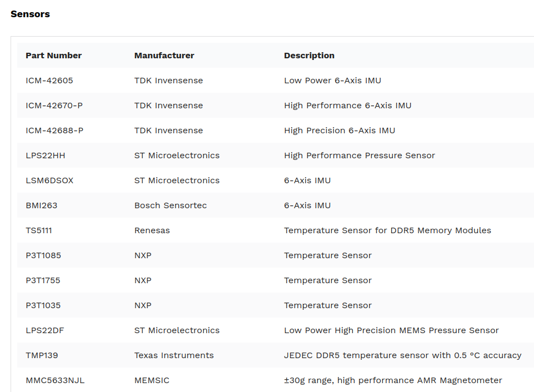Click the LPS22DF part number
The image size is (534, 392).
(x=45, y=330)
